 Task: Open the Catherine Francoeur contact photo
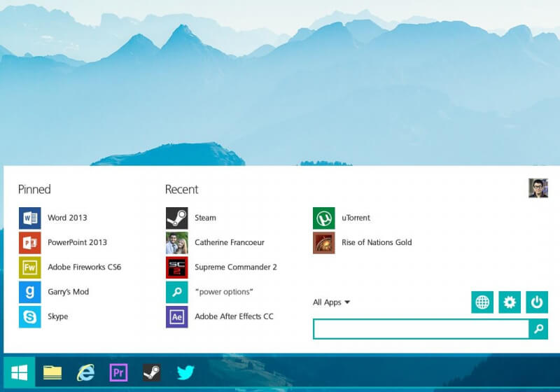pos(177,243)
